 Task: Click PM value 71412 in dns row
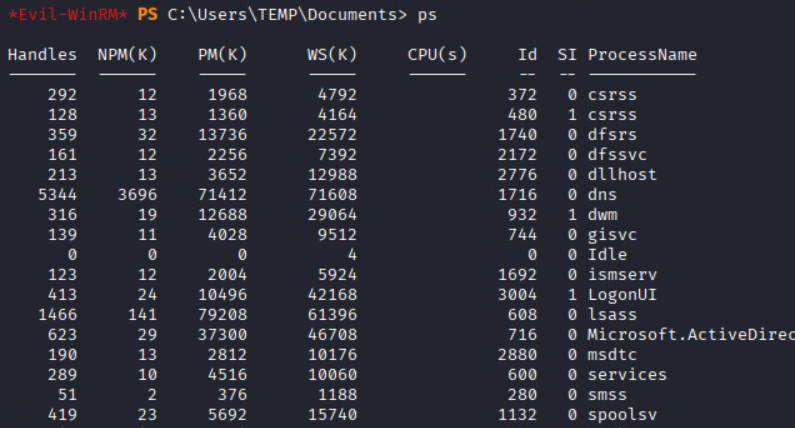(222, 195)
